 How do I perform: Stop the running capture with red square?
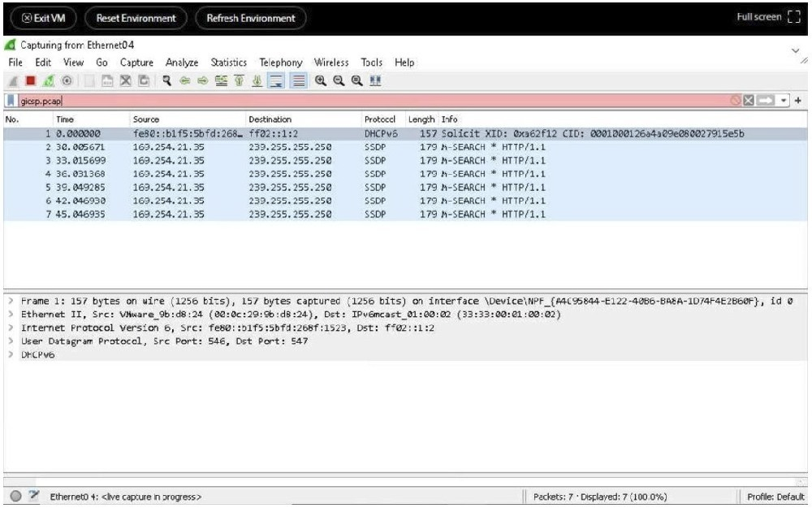coord(31,80)
